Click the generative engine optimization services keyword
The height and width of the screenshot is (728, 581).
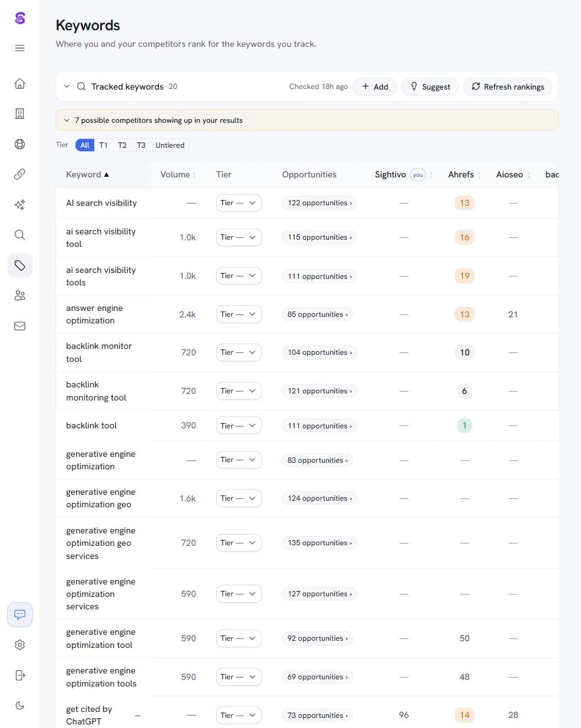point(101,594)
